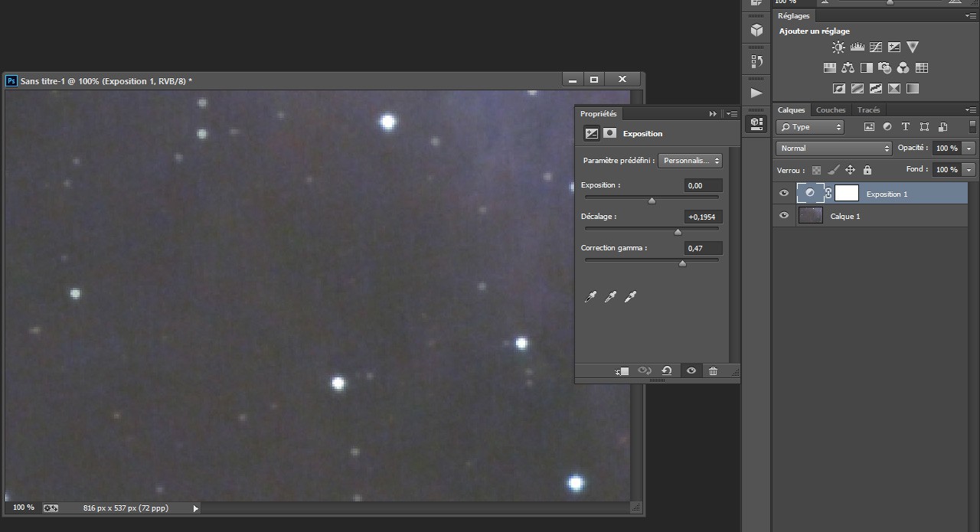980x532 pixels.
Task: View previous state of adjustment
Action: pyautogui.click(x=645, y=371)
